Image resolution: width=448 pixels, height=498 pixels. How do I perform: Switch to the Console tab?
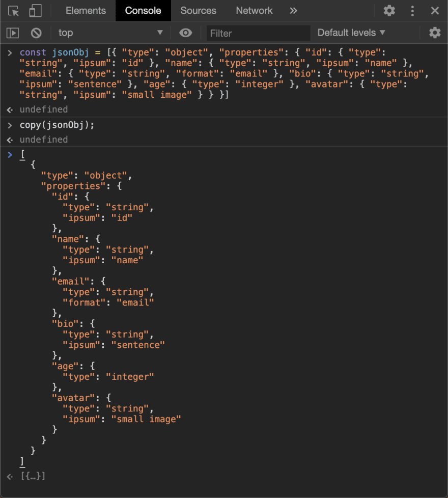143,11
